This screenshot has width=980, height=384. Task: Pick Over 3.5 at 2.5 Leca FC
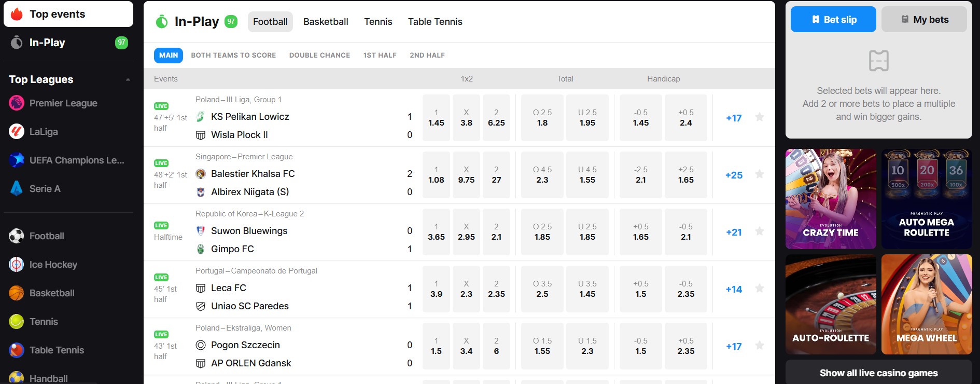click(x=542, y=289)
